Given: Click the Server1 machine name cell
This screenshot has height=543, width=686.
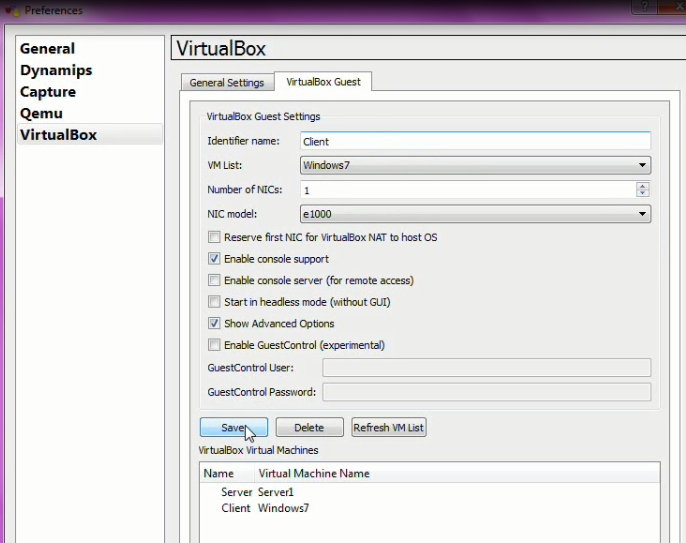Looking at the screenshot, I should coord(276,492).
